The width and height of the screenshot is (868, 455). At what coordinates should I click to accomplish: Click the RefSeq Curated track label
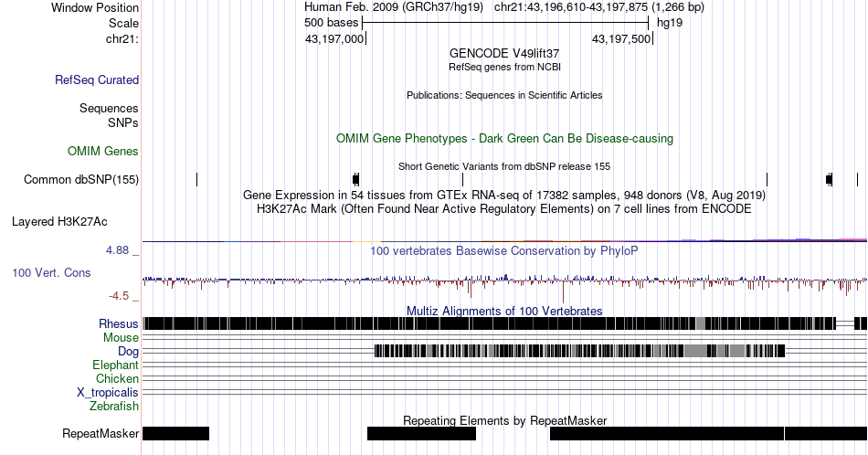pyautogui.click(x=96, y=79)
